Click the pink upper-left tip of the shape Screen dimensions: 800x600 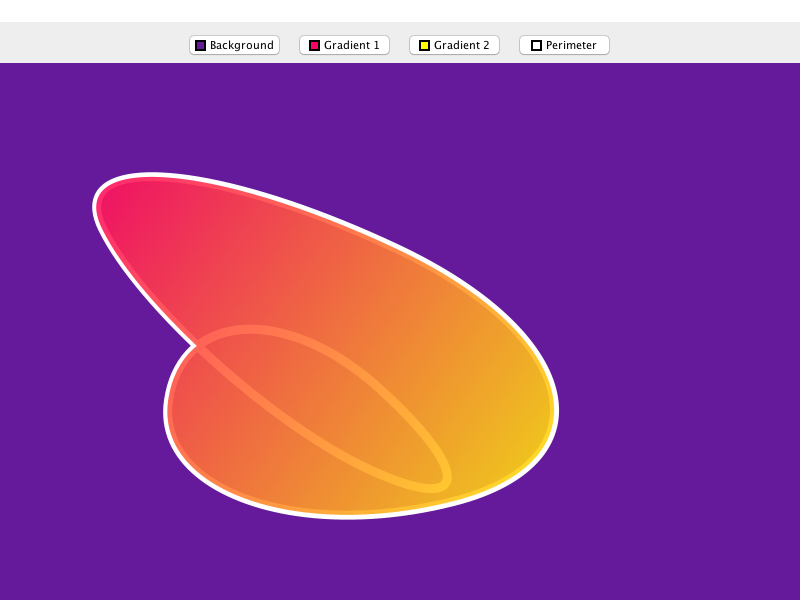point(120,200)
